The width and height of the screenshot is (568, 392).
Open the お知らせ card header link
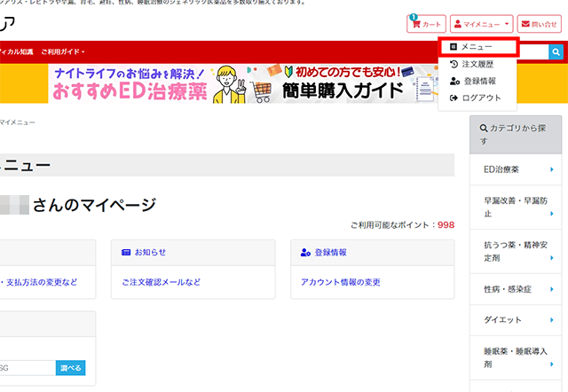pyautogui.click(x=150, y=252)
